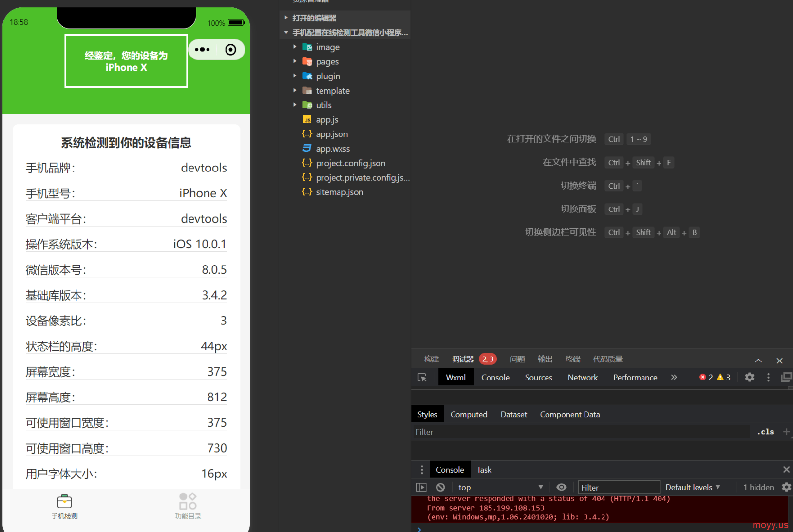Open the app.js file
Viewport: 793px width, 532px height.
coord(327,120)
